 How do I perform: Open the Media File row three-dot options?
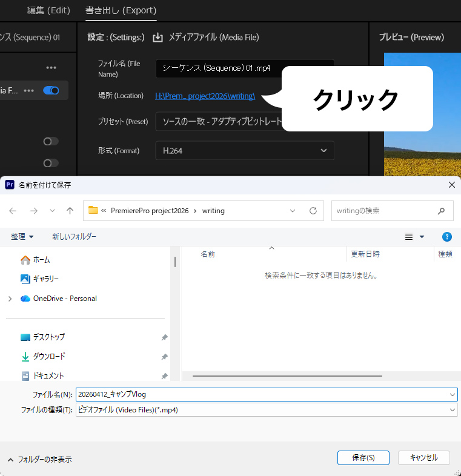29,90
